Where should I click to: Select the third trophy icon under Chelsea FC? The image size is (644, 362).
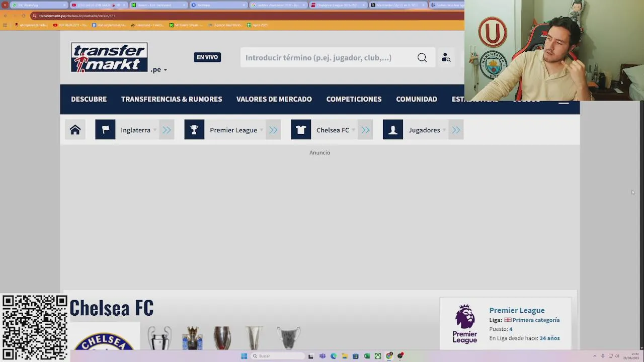[x=222, y=337]
